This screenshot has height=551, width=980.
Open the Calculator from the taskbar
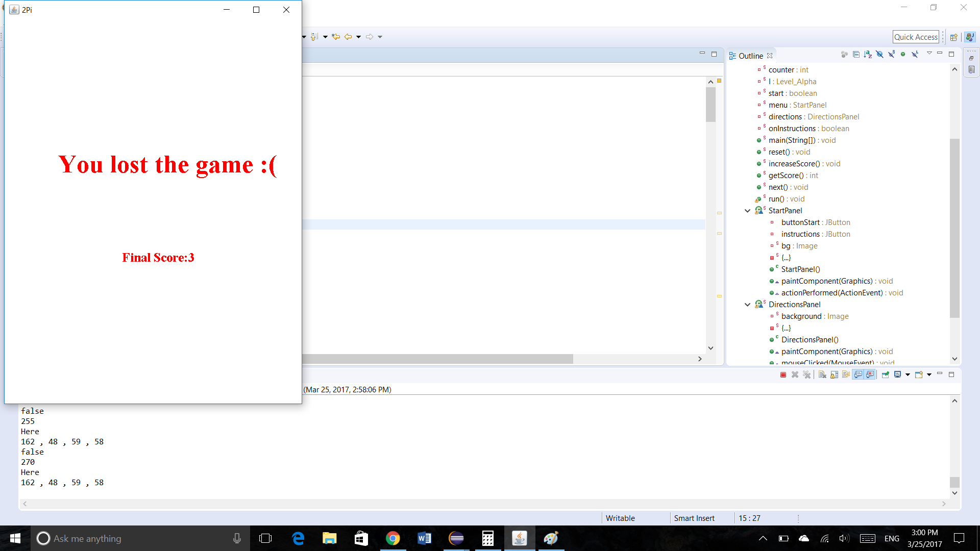(x=487, y=538)
